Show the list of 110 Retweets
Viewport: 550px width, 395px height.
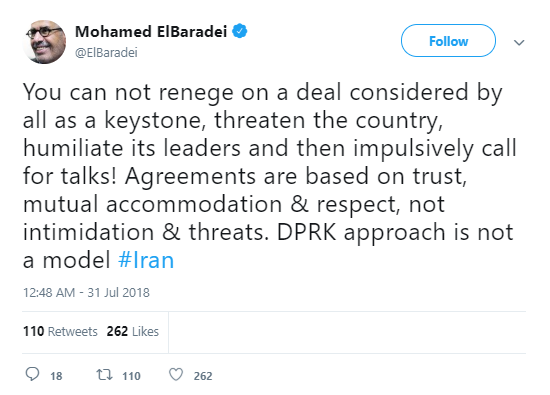[60, 331]
